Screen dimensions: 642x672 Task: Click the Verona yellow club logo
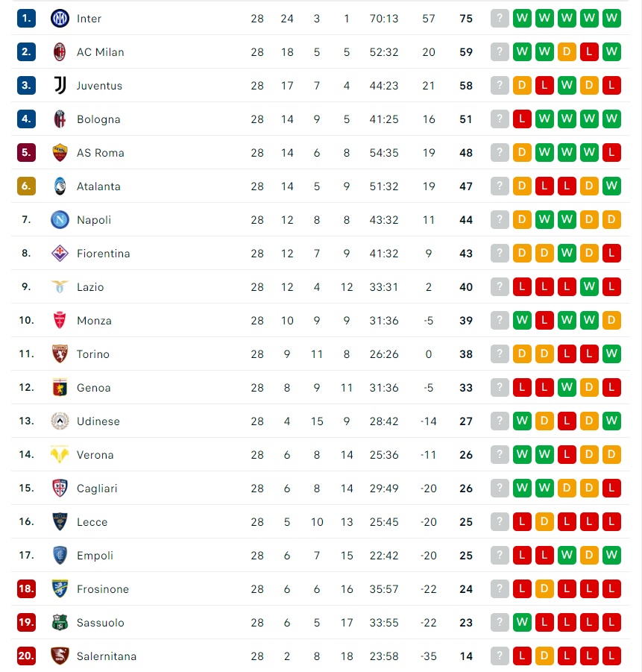coord(60,454)
